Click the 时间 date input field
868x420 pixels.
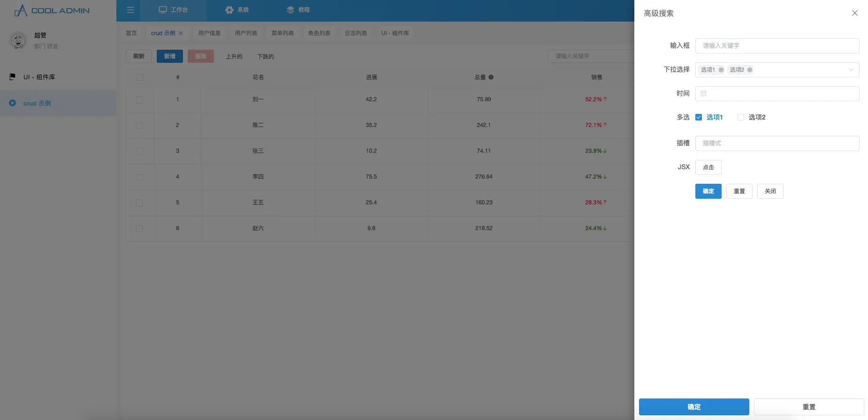pyautogui.click(x=777, y=94)
